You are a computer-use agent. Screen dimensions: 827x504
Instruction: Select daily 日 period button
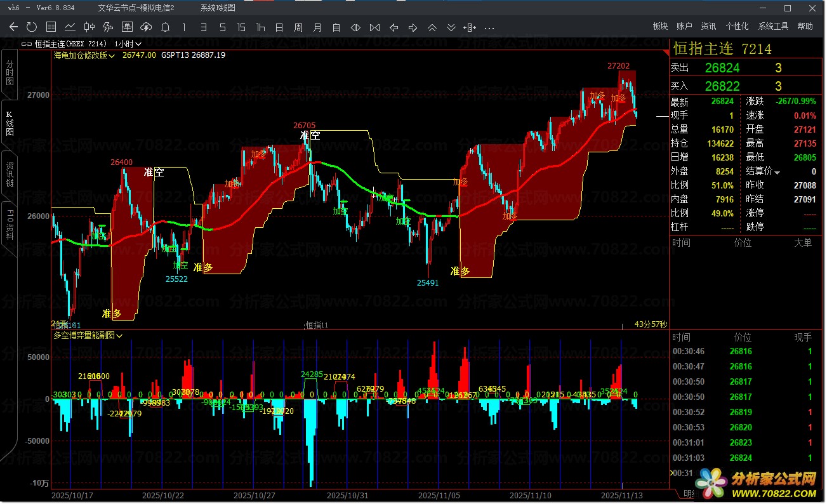279,27
